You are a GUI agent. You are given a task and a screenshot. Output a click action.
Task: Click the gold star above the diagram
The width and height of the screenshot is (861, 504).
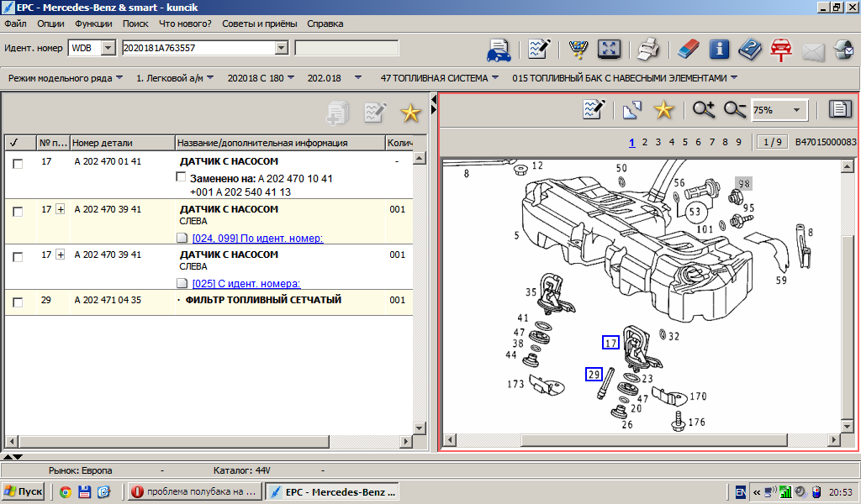pos(663,109)
